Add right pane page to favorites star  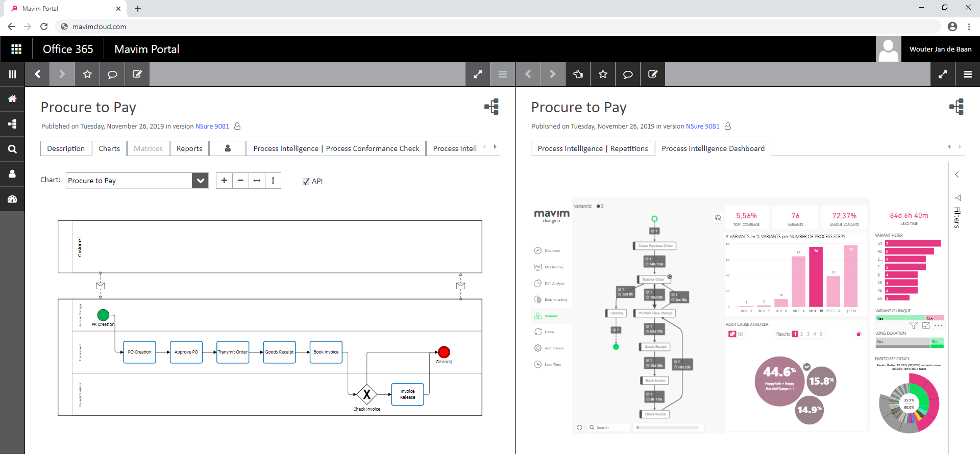tap(603, 74)
